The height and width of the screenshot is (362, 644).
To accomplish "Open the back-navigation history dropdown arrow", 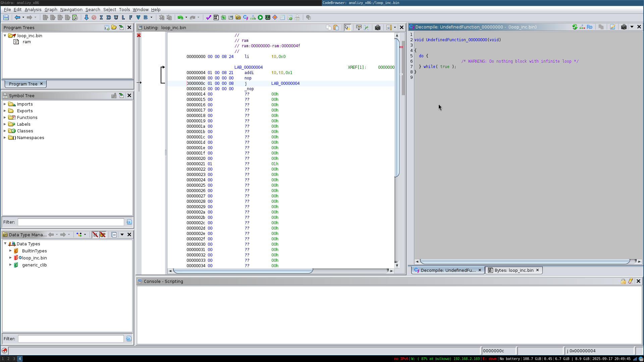I will 23,17.
